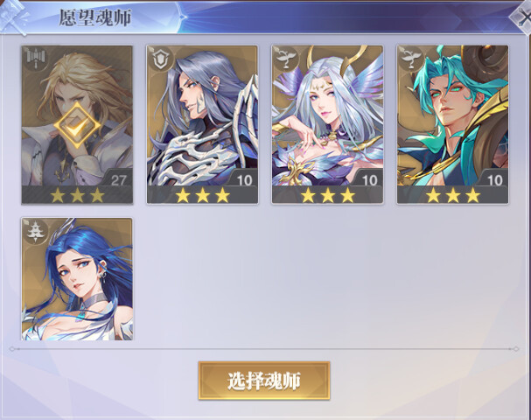Select the teal-haired horned soul master card
Screen dimensions: 531x420
click(453, 124)
